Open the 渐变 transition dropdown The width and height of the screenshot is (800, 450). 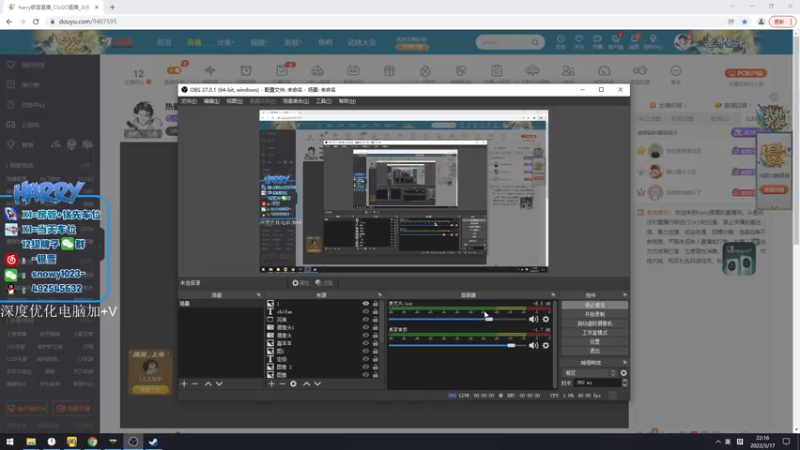[x=590, y=373]
